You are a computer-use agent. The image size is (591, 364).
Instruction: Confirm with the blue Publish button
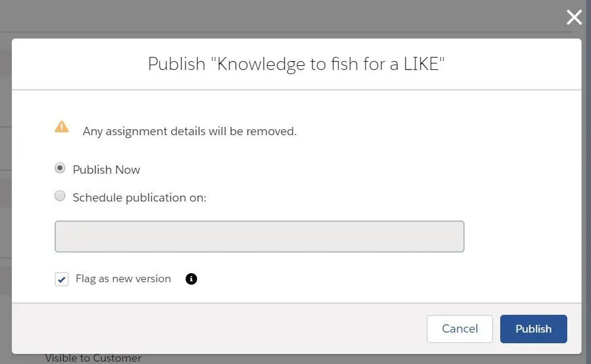[x=533, y=329]
